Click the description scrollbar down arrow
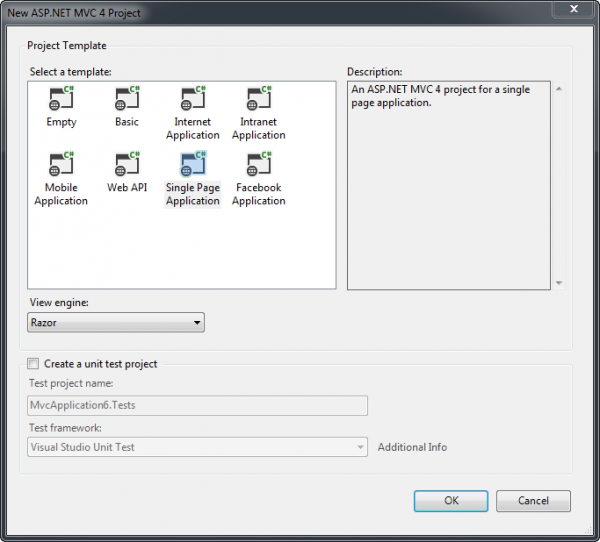 click(x=559, y=283)
